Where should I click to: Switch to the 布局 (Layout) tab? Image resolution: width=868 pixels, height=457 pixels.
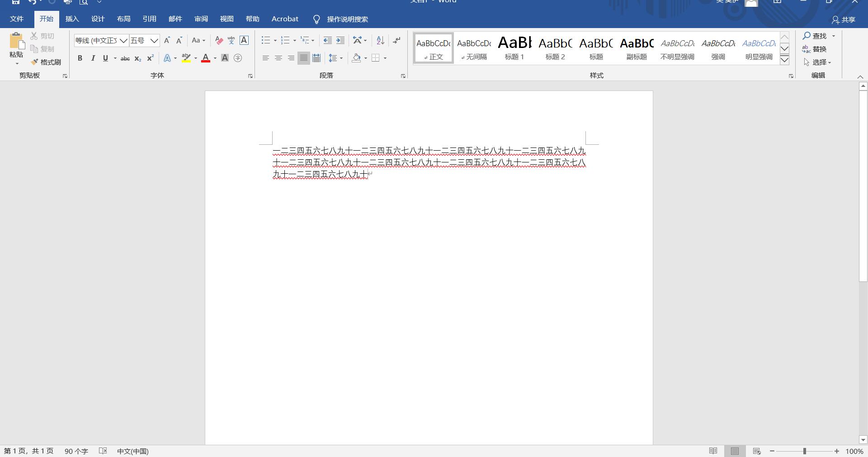click(x=123, y=19)
